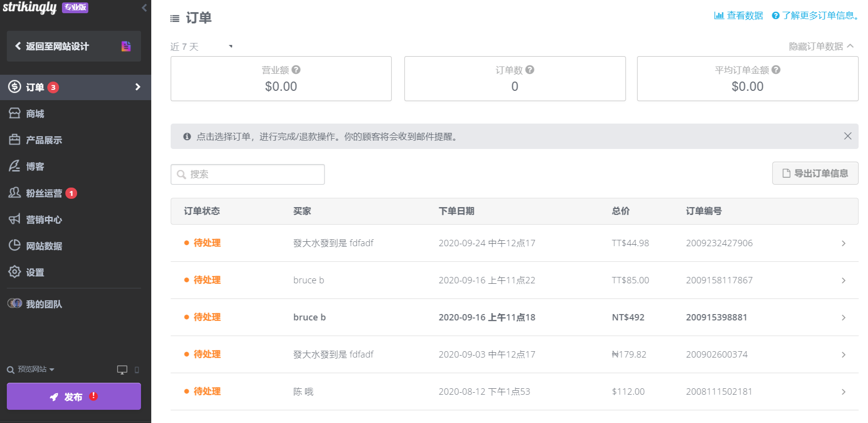Click buyer bruce b on TT$85.00 order
The height and width of the screenshot is (423, 868).
[308, 280]
